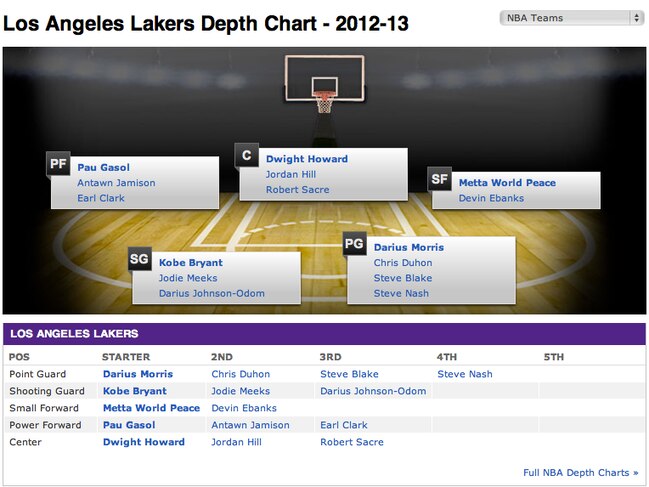
Task: Open the NBA Teams dropdown
Action: click(x=572, y=18)
